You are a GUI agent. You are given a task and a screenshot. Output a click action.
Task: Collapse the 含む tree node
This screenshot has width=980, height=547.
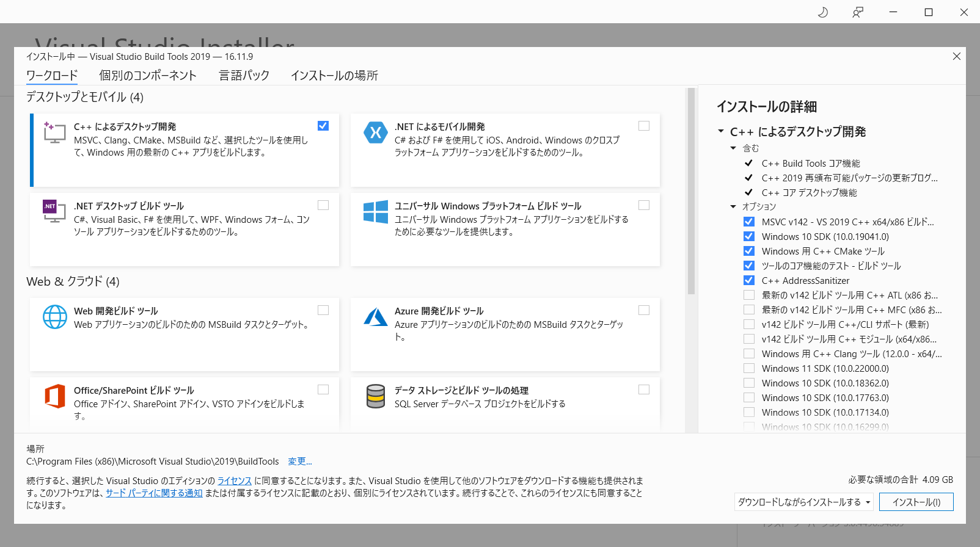[733, 148]
